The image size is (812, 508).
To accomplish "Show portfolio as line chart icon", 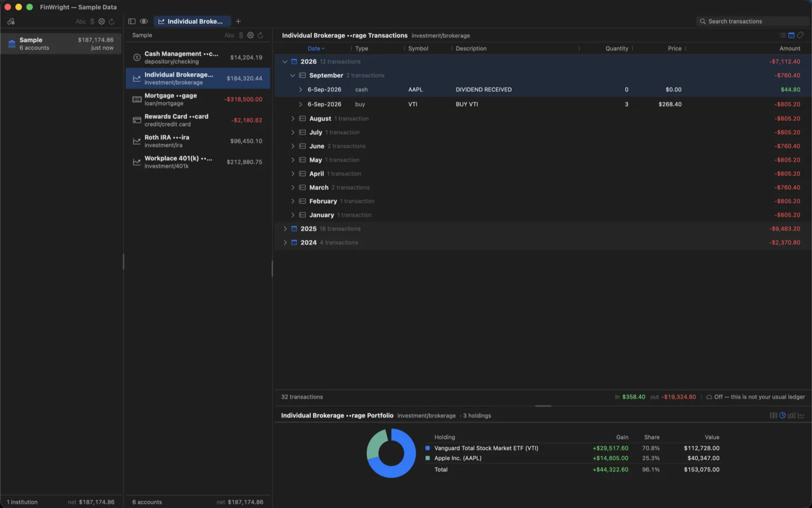I will (x=801, y=416).
